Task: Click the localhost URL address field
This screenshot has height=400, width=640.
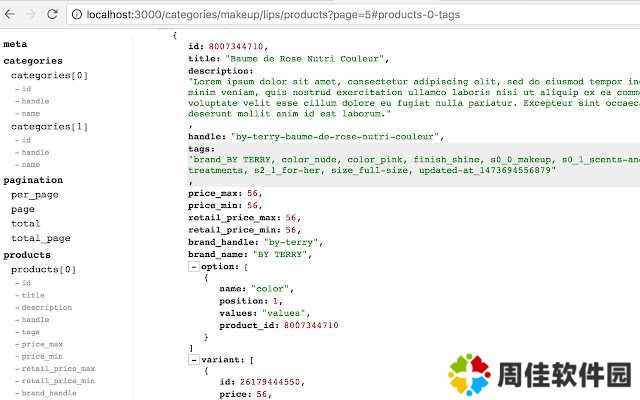Action: tap(300, 14)
